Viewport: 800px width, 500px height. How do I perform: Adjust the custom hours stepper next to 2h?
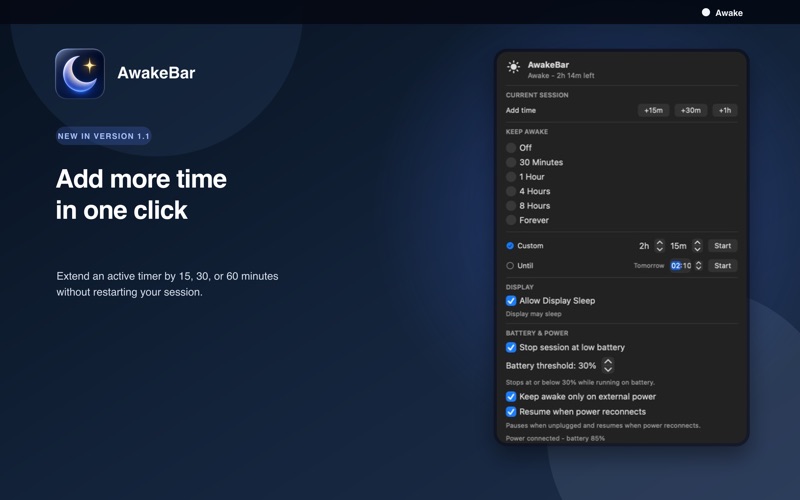[x=659, y=246]
